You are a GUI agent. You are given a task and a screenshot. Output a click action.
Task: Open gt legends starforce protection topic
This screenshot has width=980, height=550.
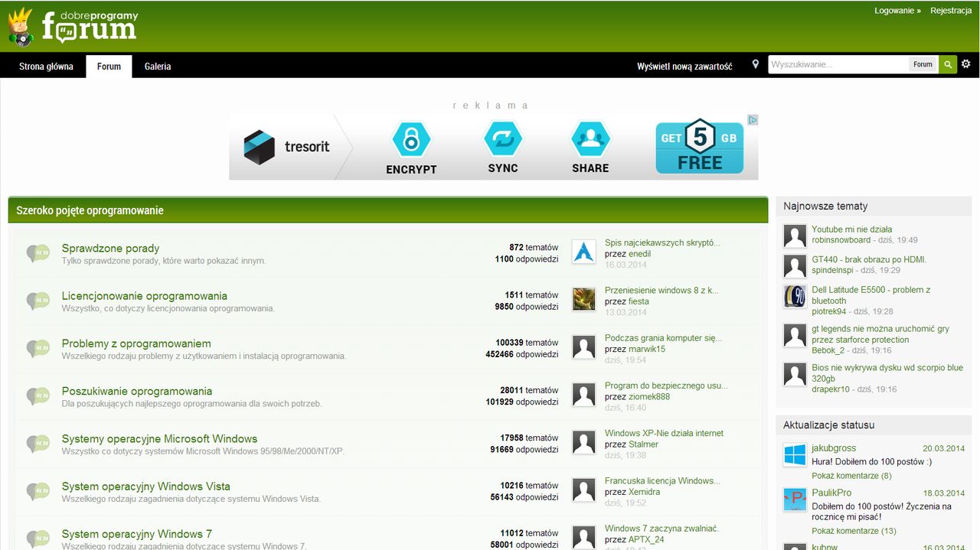880,334
